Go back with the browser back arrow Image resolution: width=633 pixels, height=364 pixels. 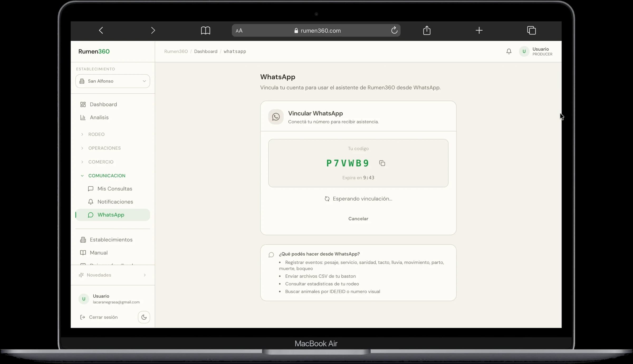[101, 30]
